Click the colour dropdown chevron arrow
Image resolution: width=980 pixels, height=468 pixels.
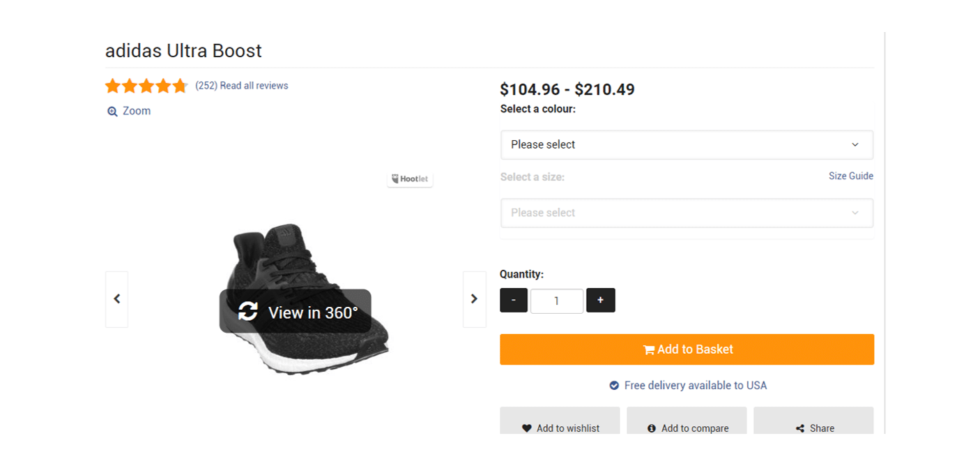point(855,144)
